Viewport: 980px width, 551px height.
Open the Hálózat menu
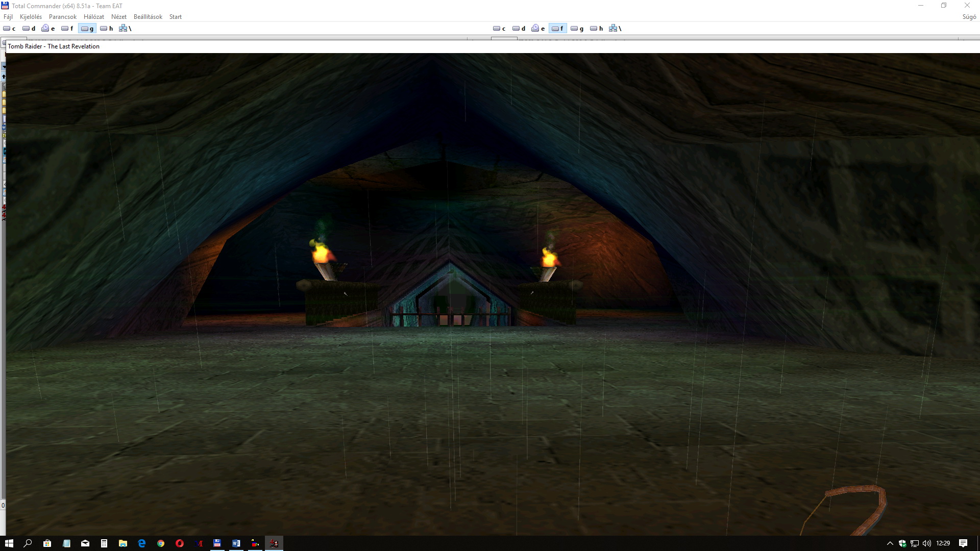pos(93,17)
